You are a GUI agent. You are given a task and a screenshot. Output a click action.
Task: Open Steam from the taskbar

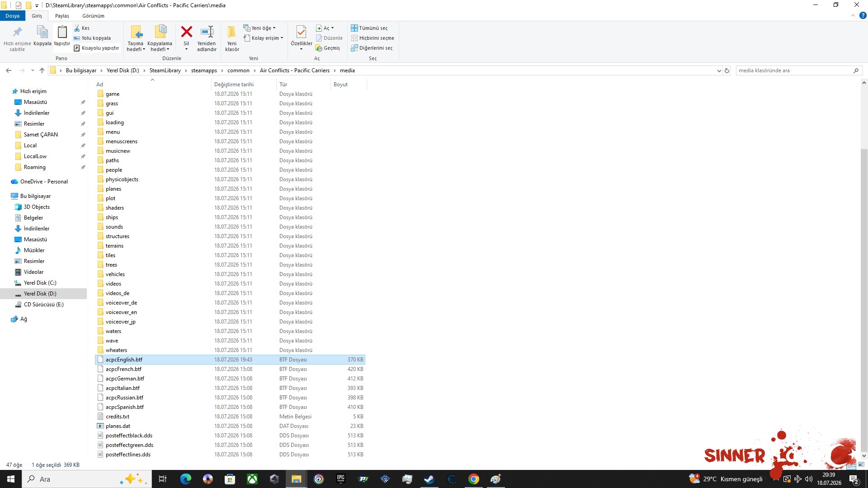(429, 479)
